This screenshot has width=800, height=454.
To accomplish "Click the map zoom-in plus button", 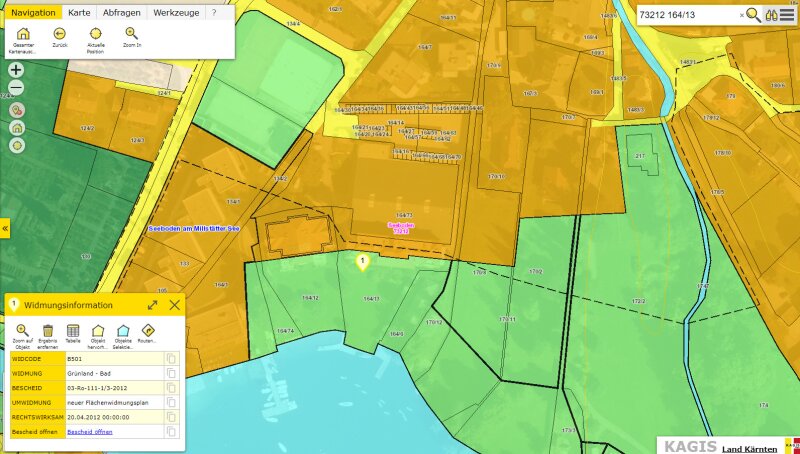I will (x=16, y=70).
